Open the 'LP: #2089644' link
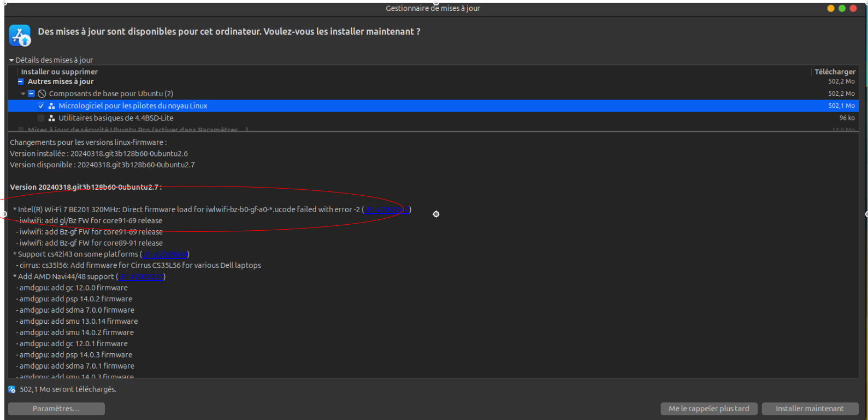868x420 pixels. click(x=164, y=254)
